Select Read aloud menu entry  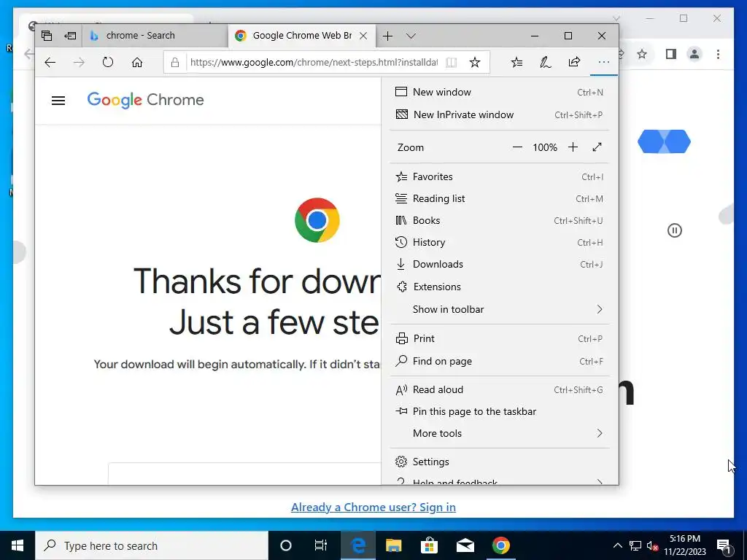[x=499, y=389]
